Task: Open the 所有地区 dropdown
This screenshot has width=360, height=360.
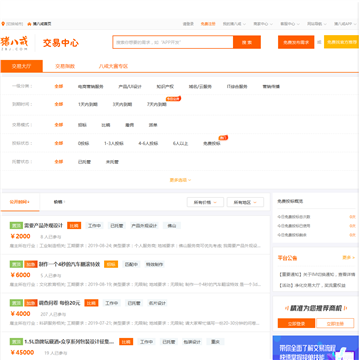Action: (245, 202)
